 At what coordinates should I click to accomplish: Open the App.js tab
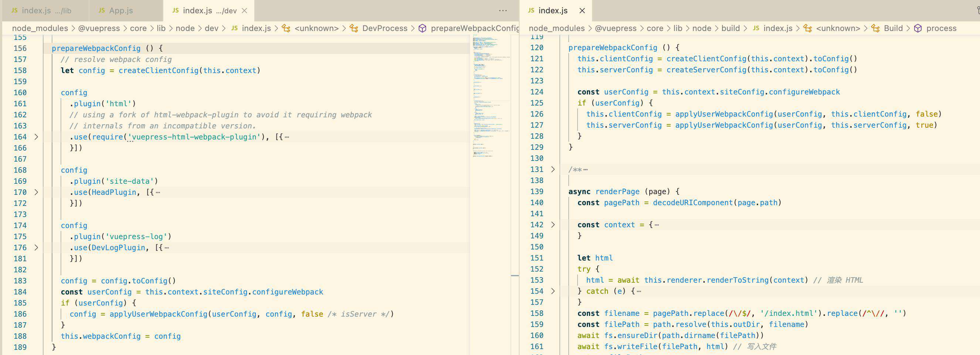[126, 11]
